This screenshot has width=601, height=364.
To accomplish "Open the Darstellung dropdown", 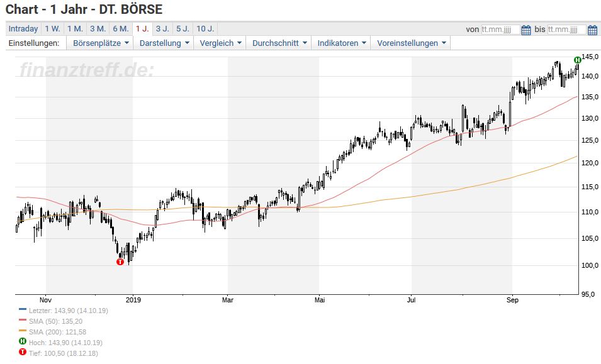I will (x=164, y=43).
